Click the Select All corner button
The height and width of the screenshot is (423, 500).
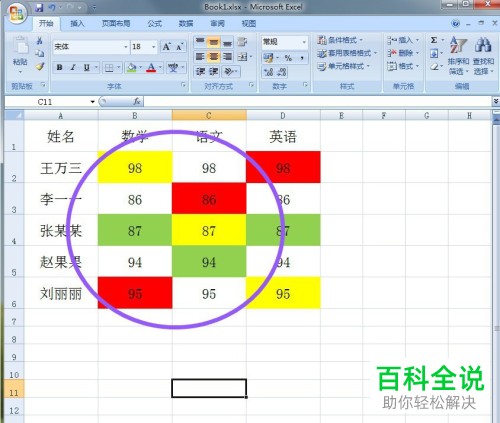(14, 115)
